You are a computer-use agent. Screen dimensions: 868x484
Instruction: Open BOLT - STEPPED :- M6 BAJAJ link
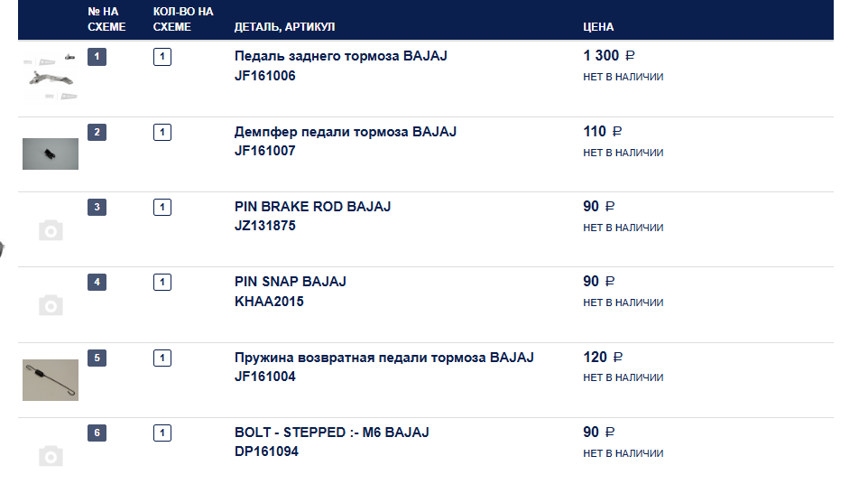pos(331,433)
